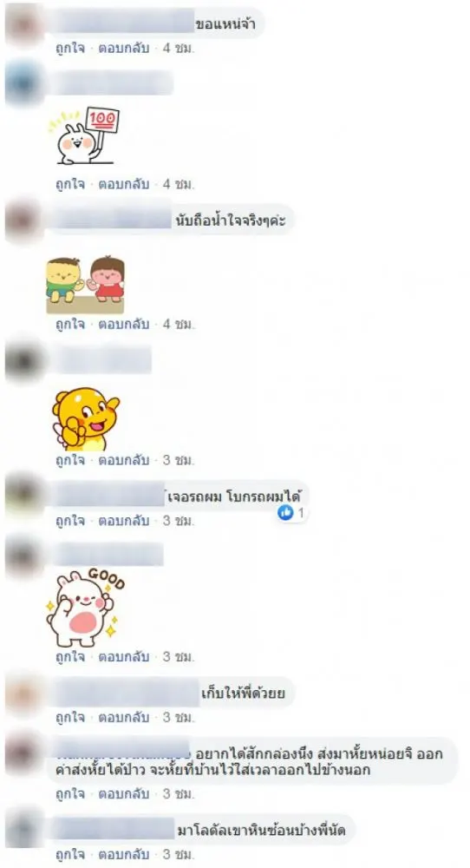The height and width of the screenshot is (868, 470).
Task: Reply to the 'ขอแหน่จ้า' comment
Action: 124,48
